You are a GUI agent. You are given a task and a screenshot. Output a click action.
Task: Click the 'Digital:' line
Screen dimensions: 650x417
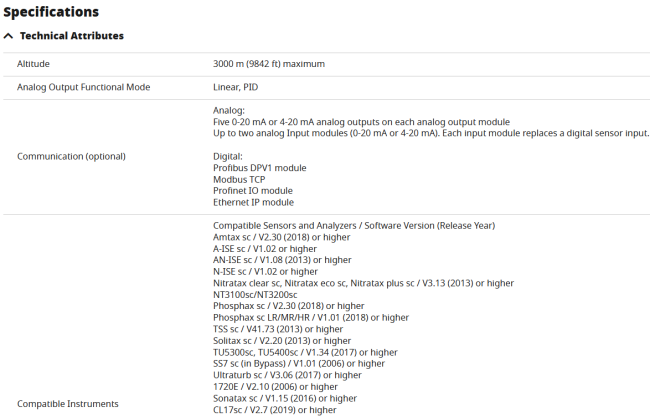[x=228, y=156]
